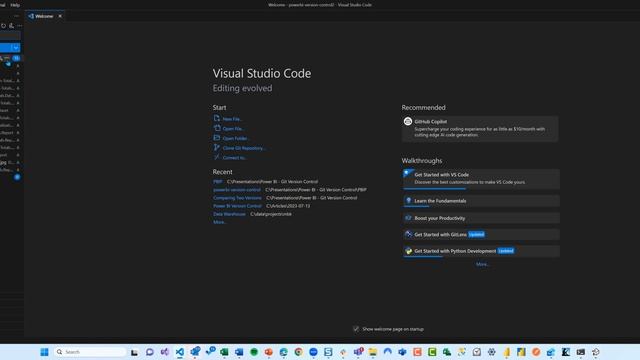
Task: Click the path C:\Articles\2023-07-13
Action: (288, 206)
